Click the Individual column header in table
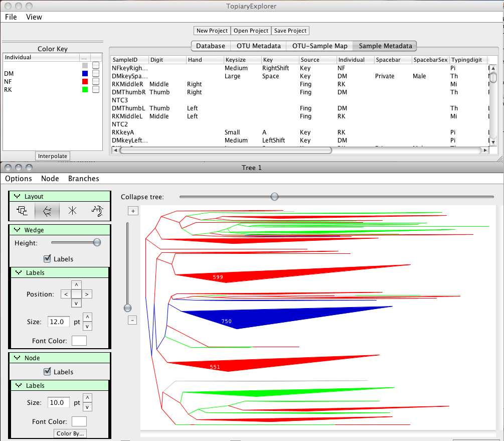 click(356, 60)
